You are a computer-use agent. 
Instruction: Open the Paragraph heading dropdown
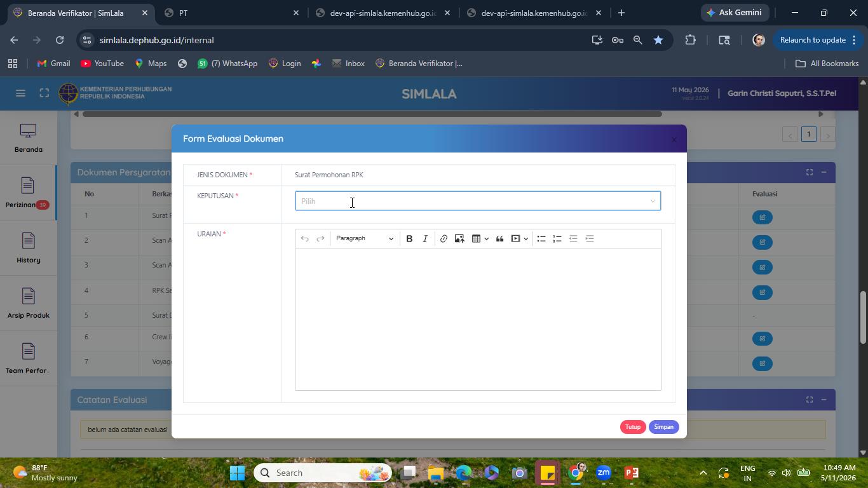point(364,239)
